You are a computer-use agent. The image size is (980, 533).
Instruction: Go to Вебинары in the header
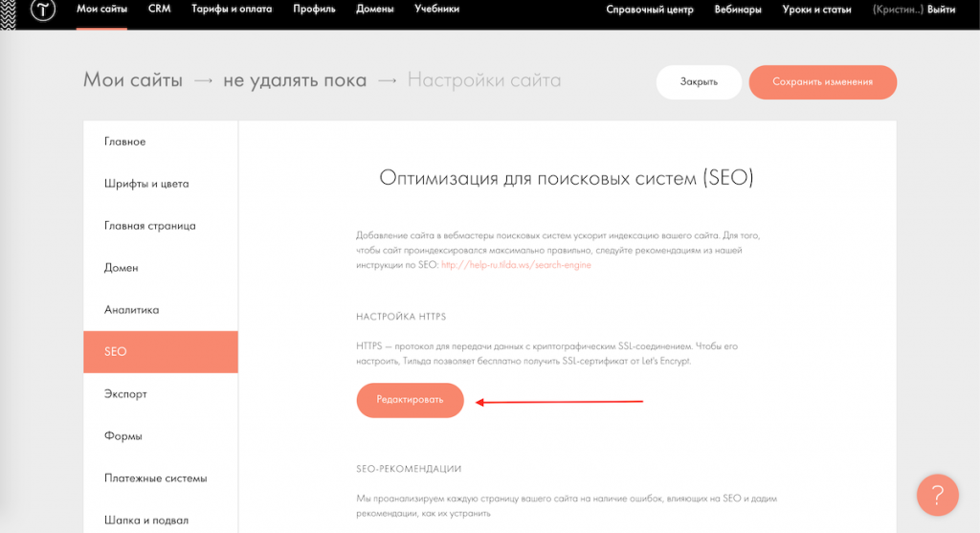[x=738, y=10]
